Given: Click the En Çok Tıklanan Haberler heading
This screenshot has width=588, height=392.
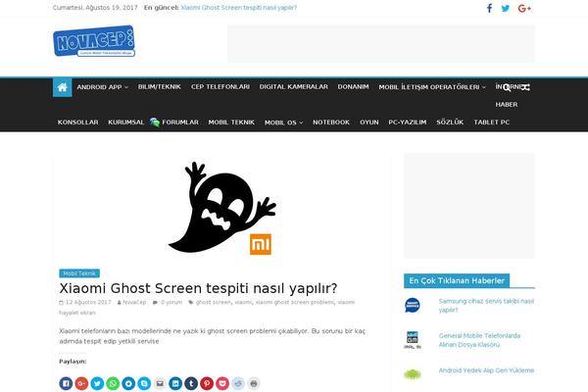Looking at the screenshot, I should click(x=457, y=280).
